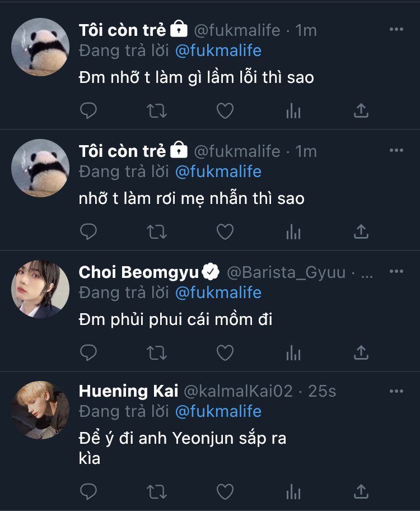Open @fukmalife mention in Huening Kai's reply
Screen dimensions: 420x511
pos(218,411)
